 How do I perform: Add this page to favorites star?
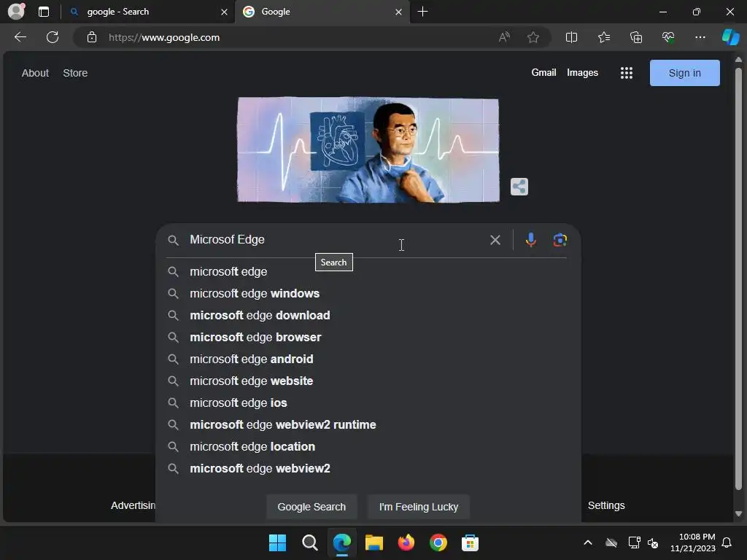click(x=533, y=37)
